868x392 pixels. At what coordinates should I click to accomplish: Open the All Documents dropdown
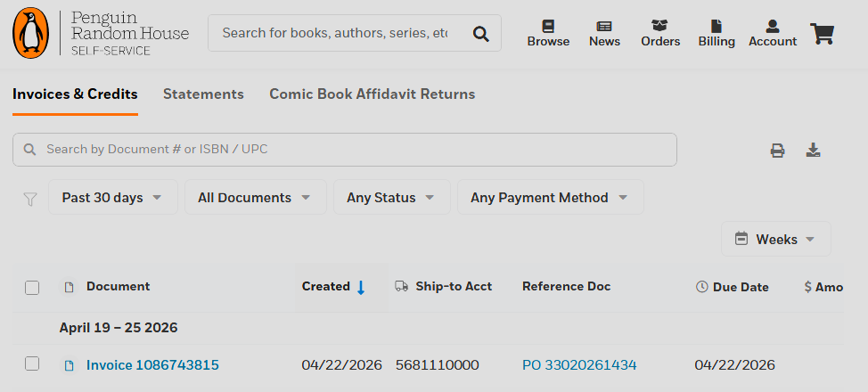[x=256, y=197]
